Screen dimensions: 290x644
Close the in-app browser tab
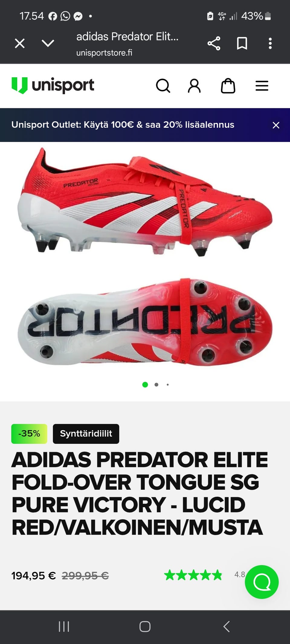tap(20, 43)
